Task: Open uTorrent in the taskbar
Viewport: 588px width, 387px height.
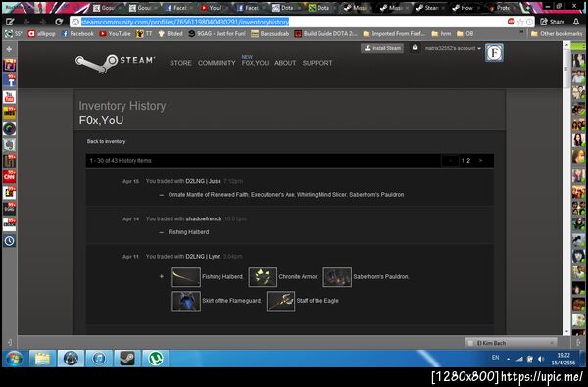Action: point(155,359)
